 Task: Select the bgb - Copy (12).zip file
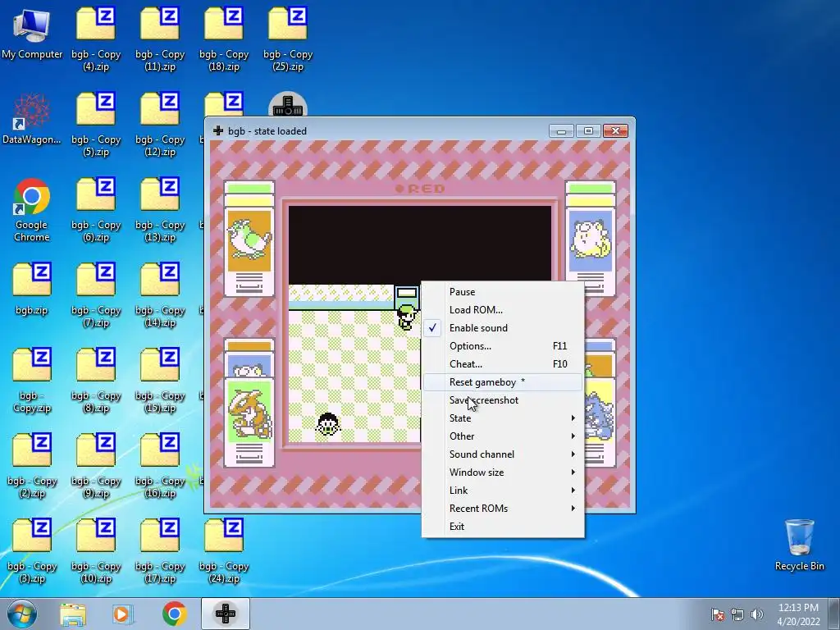click(160, 125)
